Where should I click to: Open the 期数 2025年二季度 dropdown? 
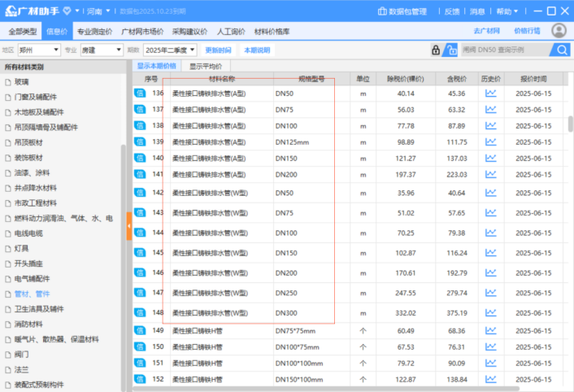[170, 50]
